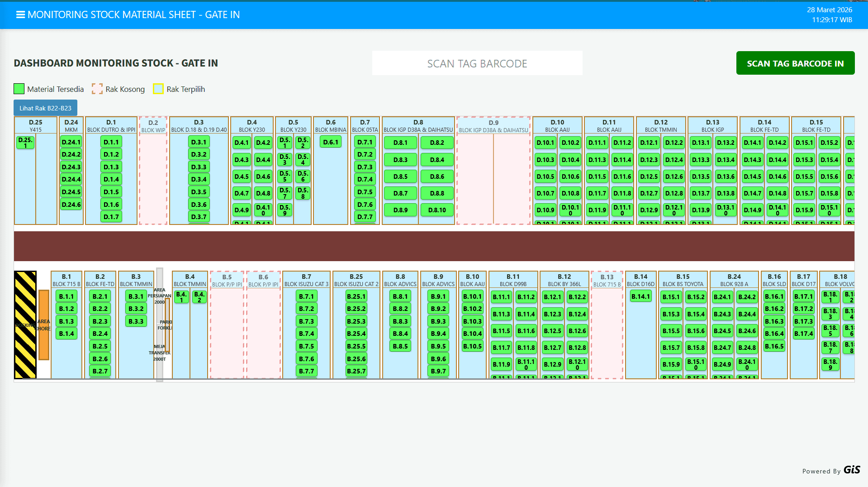Image resolution: width=868 pixels, height=487 pixels.
Task: Select rack slot D.3.4
Action: [x=199, y=179]
